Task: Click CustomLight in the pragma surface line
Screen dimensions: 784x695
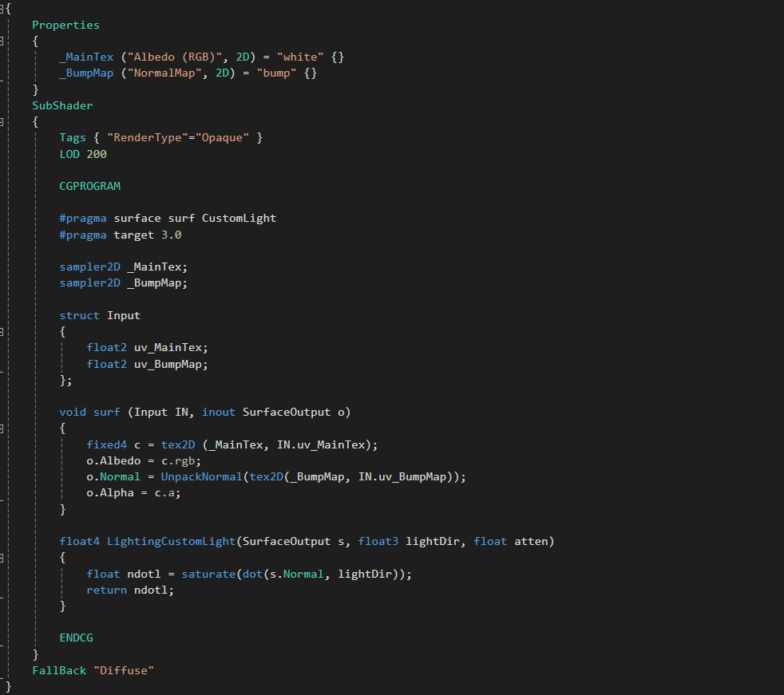Action: 239,219
